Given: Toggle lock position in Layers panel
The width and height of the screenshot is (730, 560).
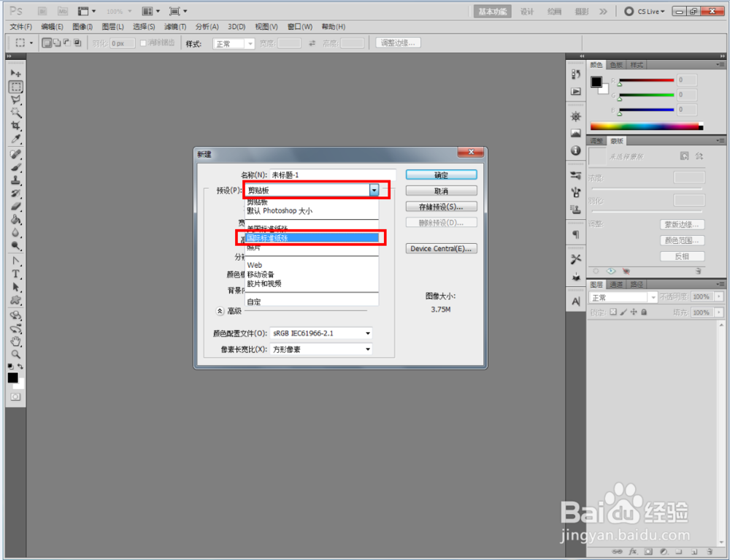Looking at the screenshot, I should (x=634, y=312).
